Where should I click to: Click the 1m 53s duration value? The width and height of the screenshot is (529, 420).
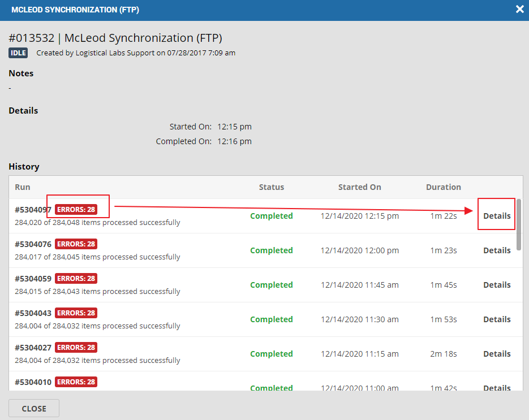pos(444,319)
